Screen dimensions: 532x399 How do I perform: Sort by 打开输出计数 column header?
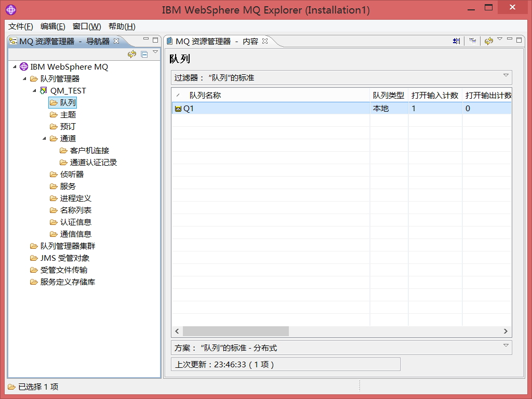click(x=487, y=96)
